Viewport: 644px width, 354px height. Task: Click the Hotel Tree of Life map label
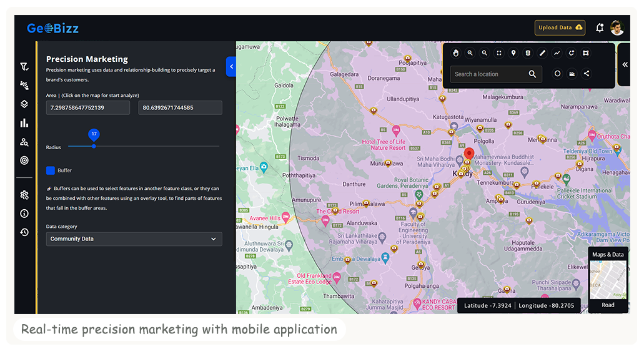[x=384, y=145]
